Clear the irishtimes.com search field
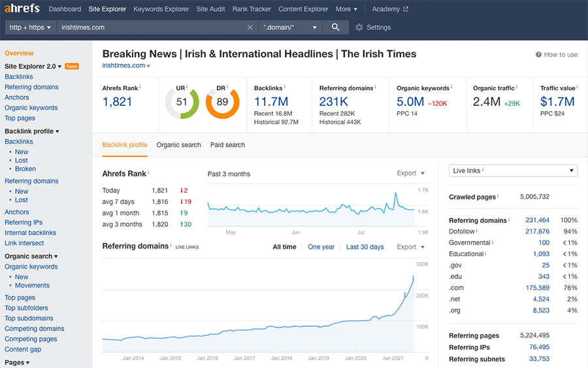 coord(250,27)
